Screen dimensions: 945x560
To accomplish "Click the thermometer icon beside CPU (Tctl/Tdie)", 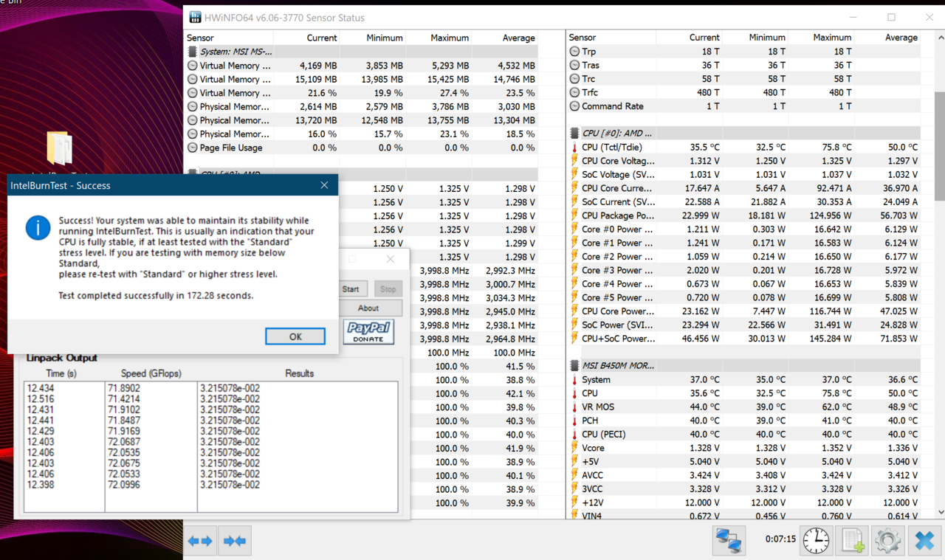I will tap(575, 147).
